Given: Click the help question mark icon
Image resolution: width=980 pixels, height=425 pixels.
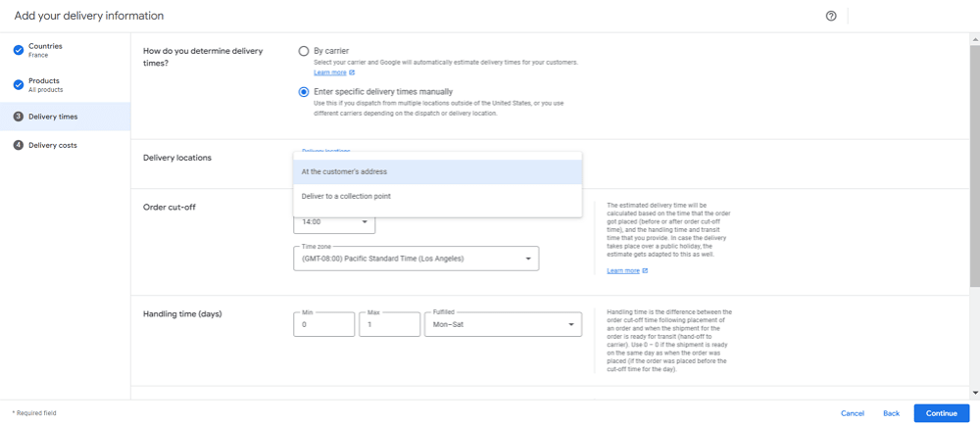Looking at the screenshot, I should [x=831, y=16].
